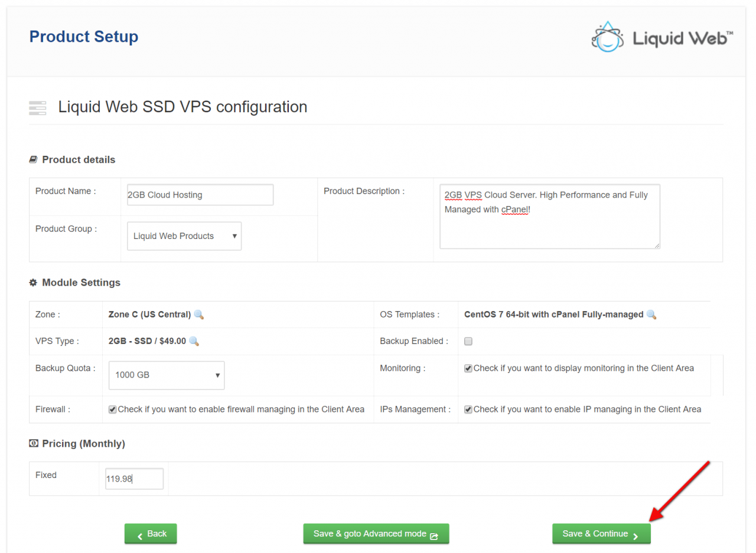Click the 'Product Group :' label

tap(66, 229)
